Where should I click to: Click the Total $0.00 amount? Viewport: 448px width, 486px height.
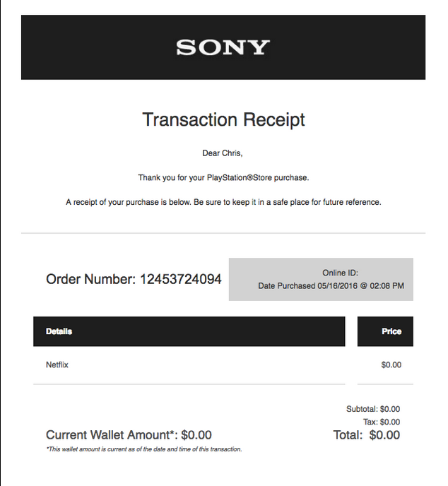pos(366,435)
